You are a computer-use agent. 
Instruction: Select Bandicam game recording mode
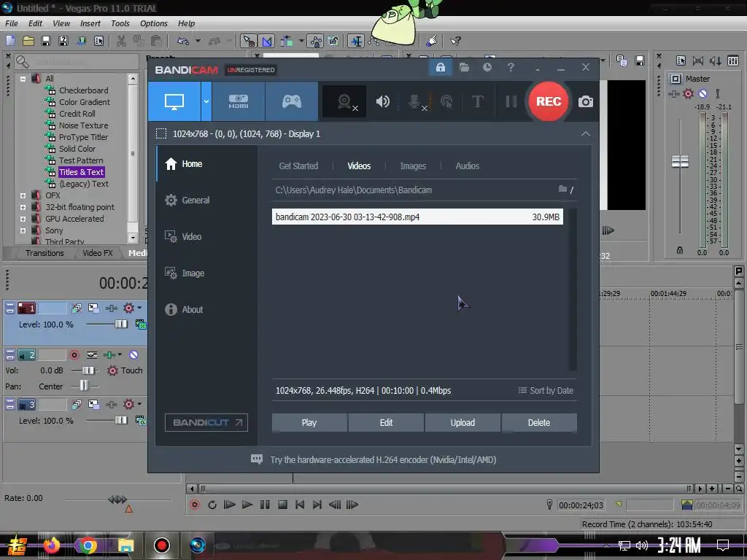(292, 101)
